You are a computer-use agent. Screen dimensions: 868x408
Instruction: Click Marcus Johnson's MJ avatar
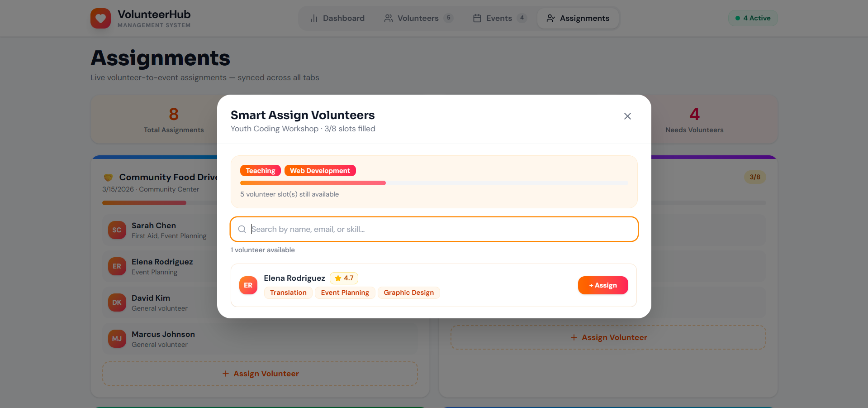coord(117,339)
